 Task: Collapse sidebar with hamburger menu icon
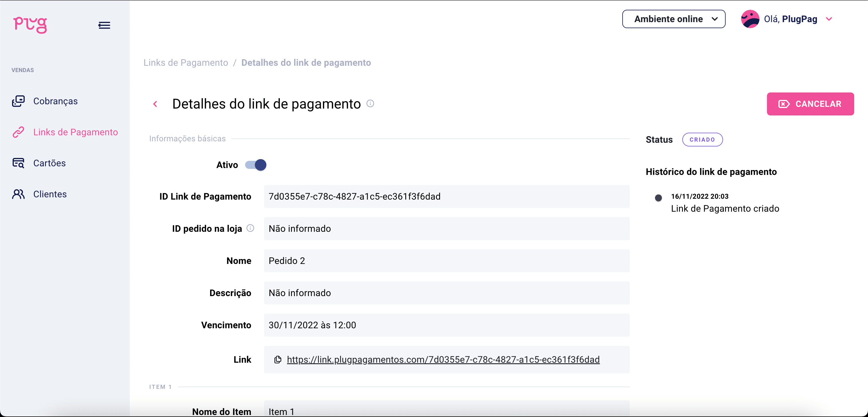pyautogui.click(x=104, y=25)
